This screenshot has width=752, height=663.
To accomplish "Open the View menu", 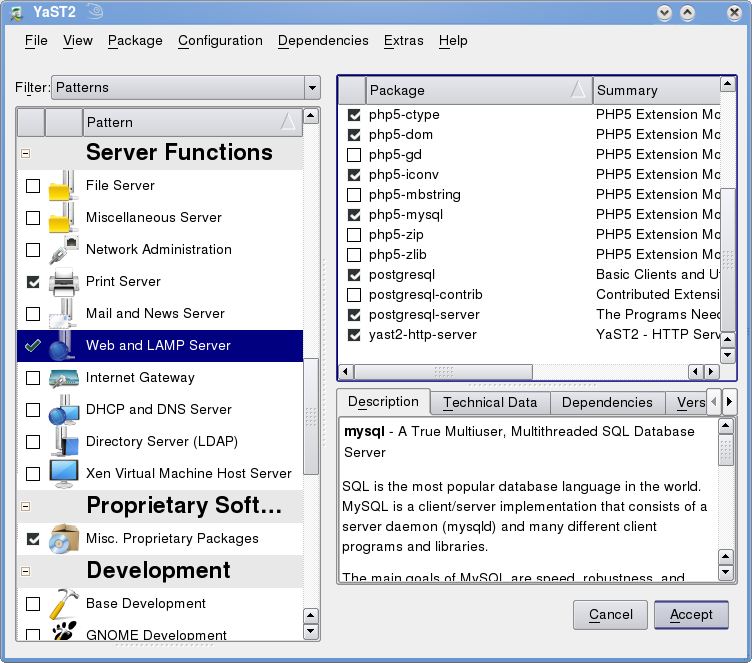I will 78,41.
